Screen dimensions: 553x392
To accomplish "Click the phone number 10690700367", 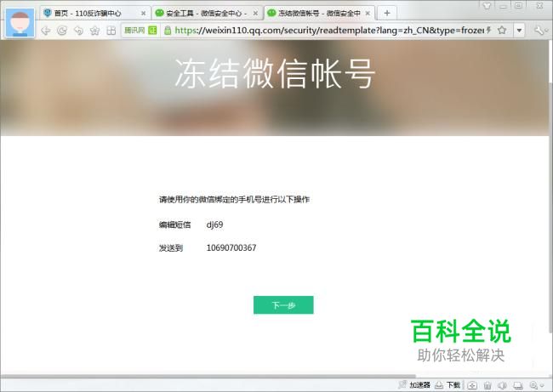I will [231, 247].
